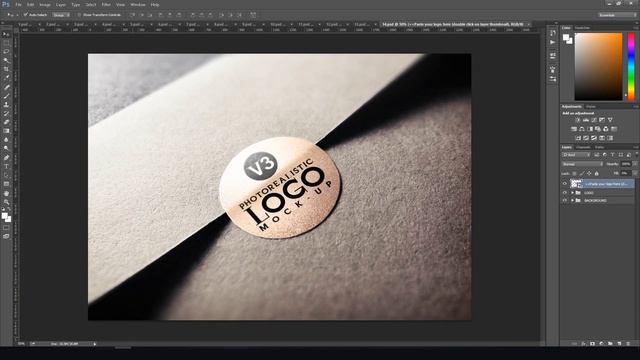Select the Path Selection tool
This screenshot has width=640, height=360.
(6, 175)
